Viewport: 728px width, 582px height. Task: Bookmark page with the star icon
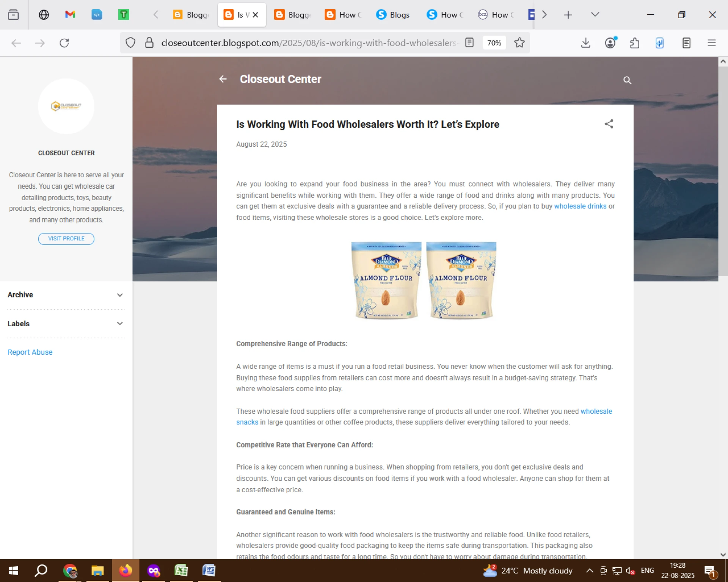[x=519, y=43]
